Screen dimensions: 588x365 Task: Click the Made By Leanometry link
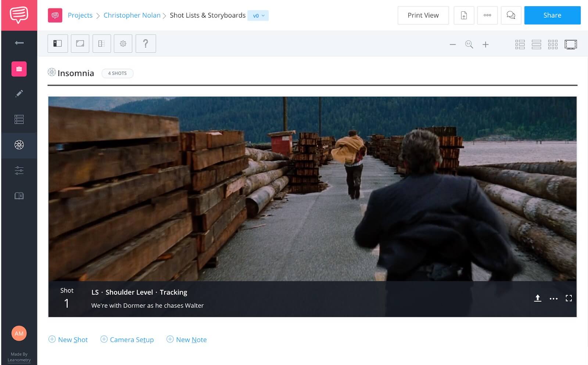19,357
